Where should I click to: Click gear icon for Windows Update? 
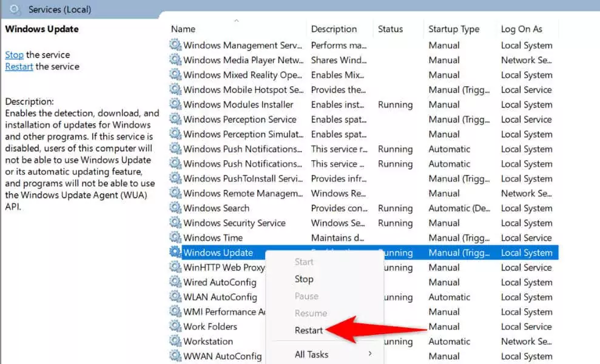pyautogui.click(x=175, y=252)
